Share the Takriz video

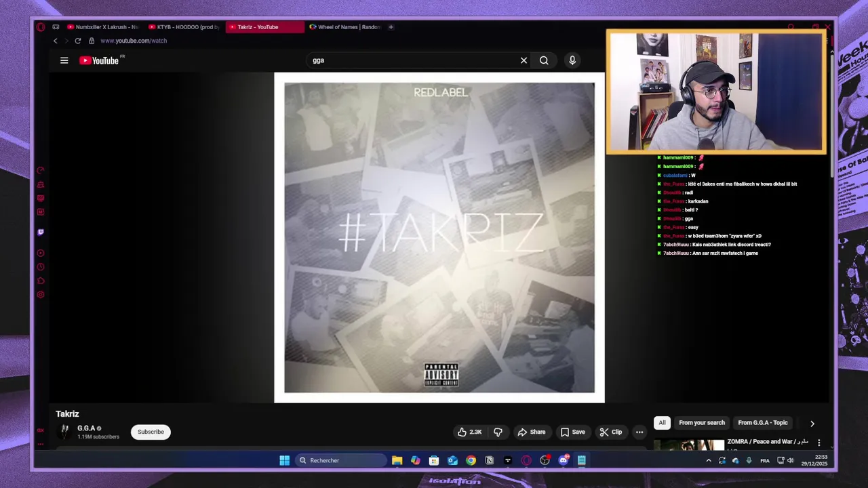pos(531,432)
